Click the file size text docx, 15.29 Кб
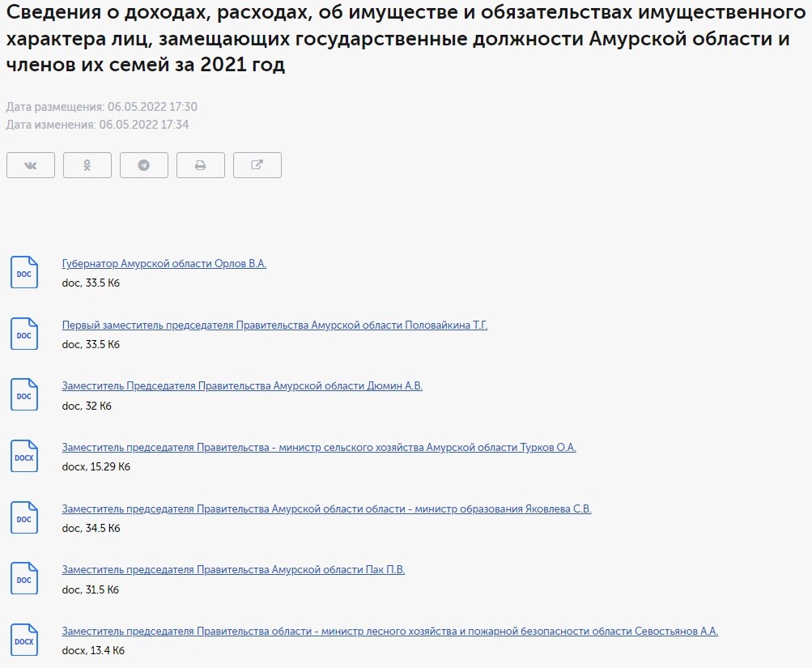The image size is (812, 668). pyautogui.click(x=96, y=467)
